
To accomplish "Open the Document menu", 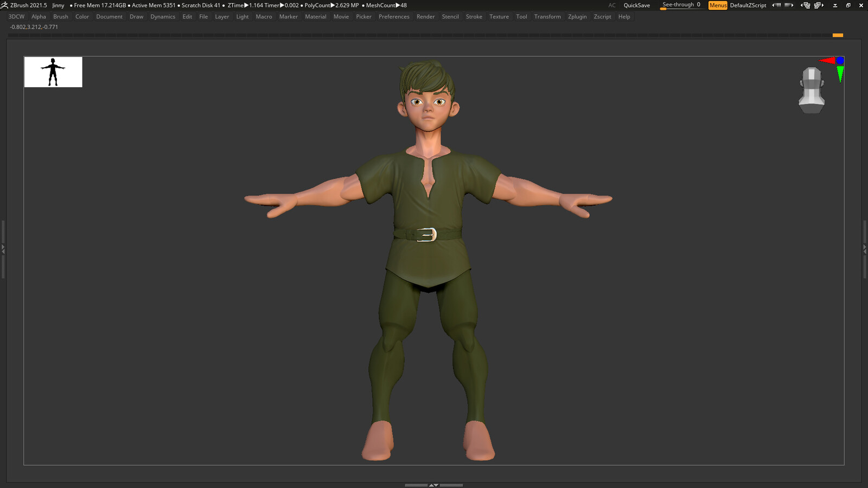I will pyautogui.click(x=109, y=17).
